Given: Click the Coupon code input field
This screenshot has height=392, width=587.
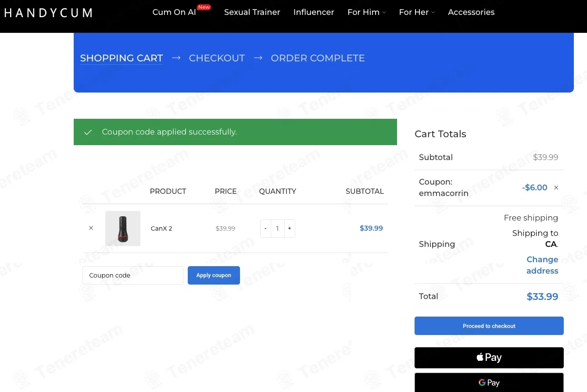Looking at the screenshot, I should click(x=133, y=275).
